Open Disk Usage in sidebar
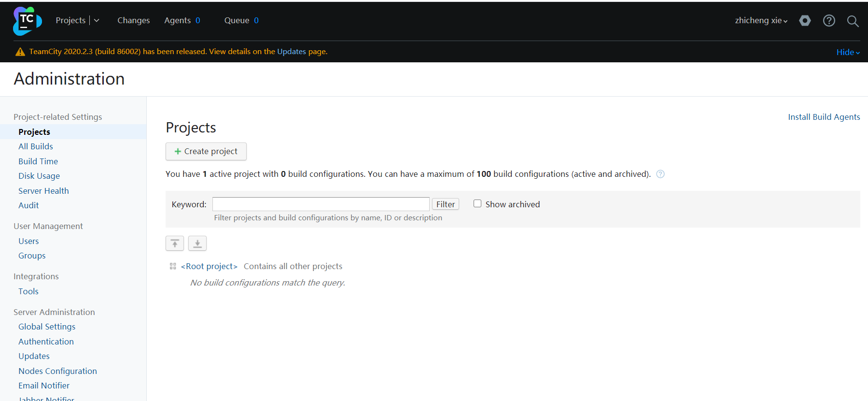This screenshot has width=868, height=401. point(39,176)
